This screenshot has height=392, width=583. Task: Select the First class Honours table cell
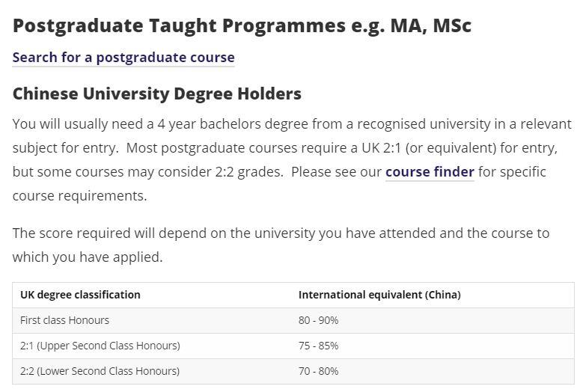[x=65, y=320]
